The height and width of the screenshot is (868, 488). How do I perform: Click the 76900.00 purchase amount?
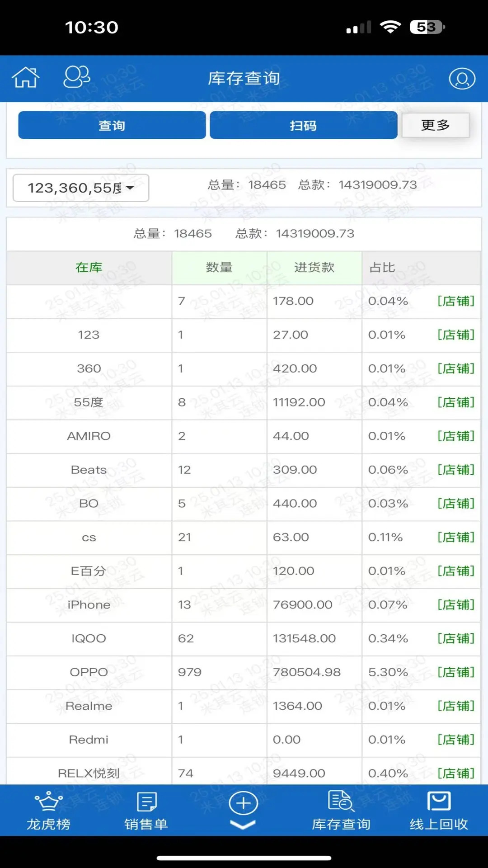(x=302, y=605)
